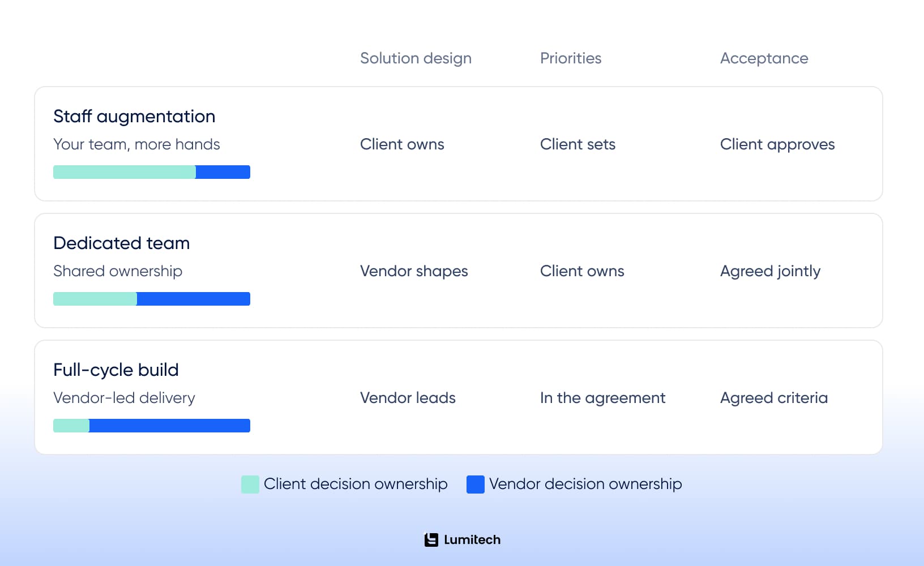Click the 'Vendor decision ownership' legend label

pos(585,484)
